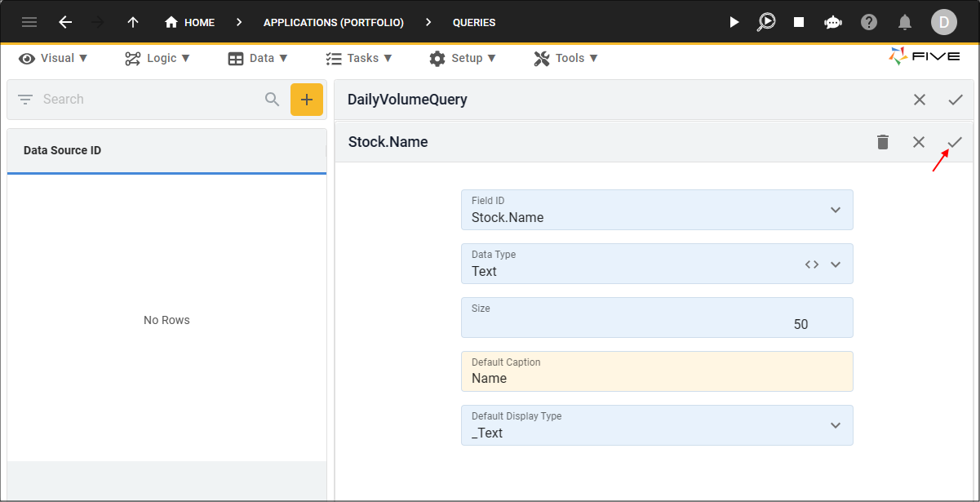Click the DailyVolumeQuery title
Image resolution: width=980 pixels, height=502 pixels.
(x=407, y=100)
